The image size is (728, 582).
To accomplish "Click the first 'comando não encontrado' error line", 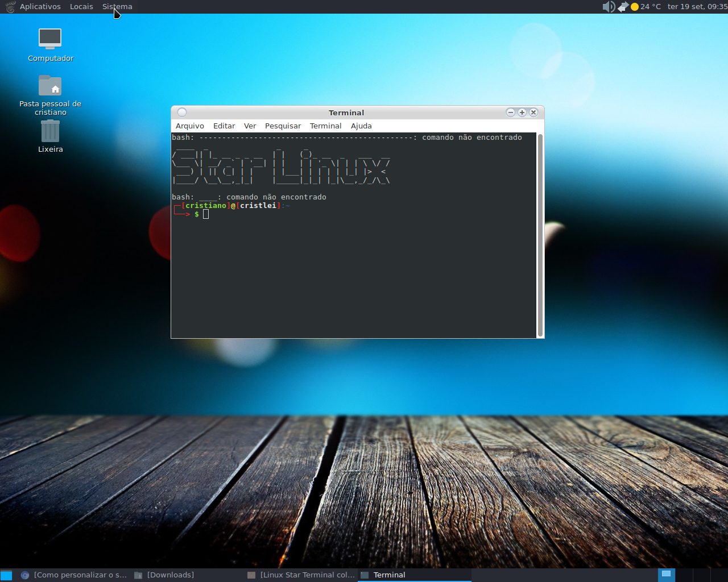I will point(347,138).
